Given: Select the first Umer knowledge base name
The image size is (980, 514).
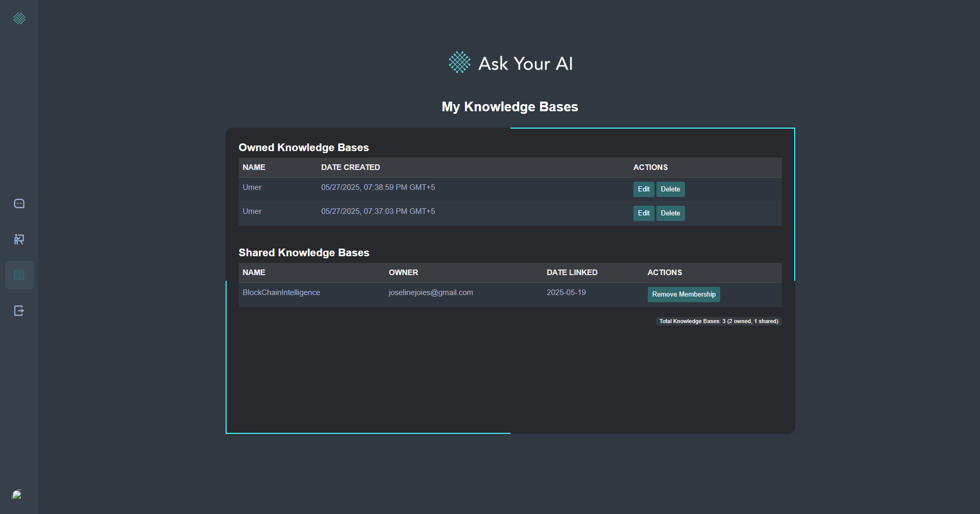Looking at the screenshot, I should [252, 187].
